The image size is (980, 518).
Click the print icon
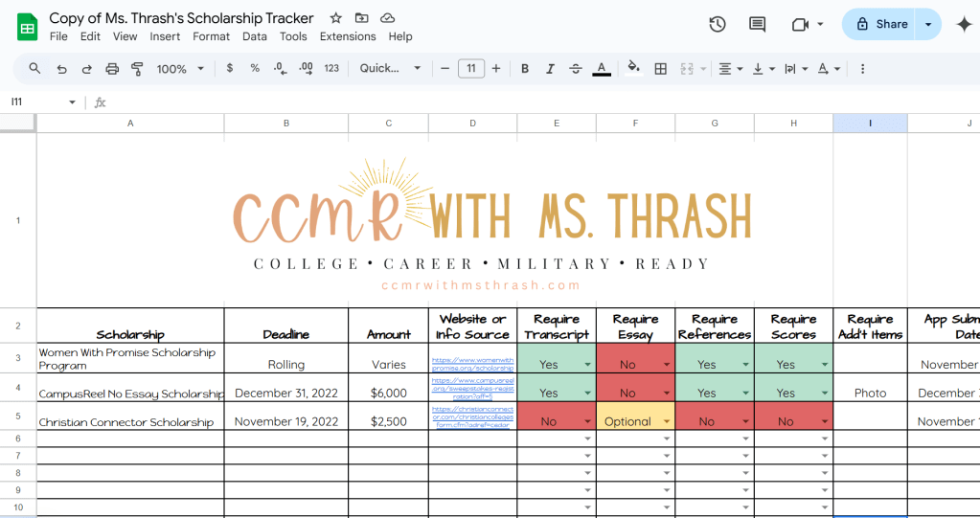click(x=112, y=69)
